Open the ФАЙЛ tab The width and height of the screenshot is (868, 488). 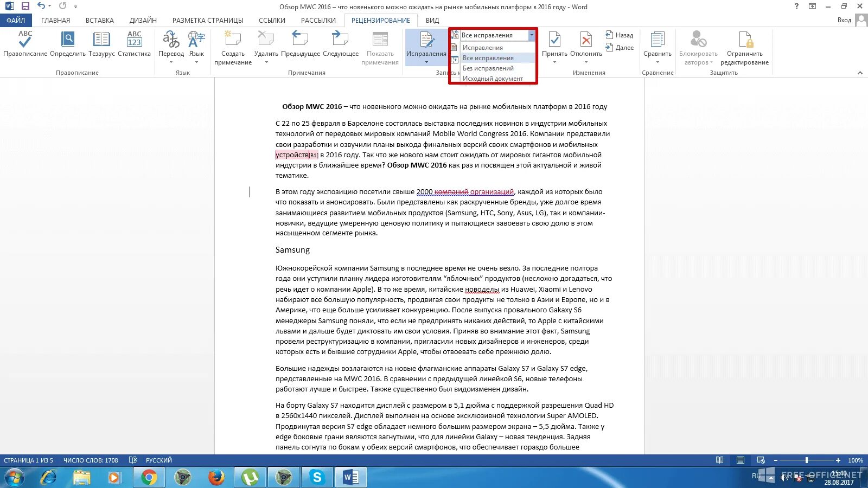pyautogui.click(x=16, y=20)
